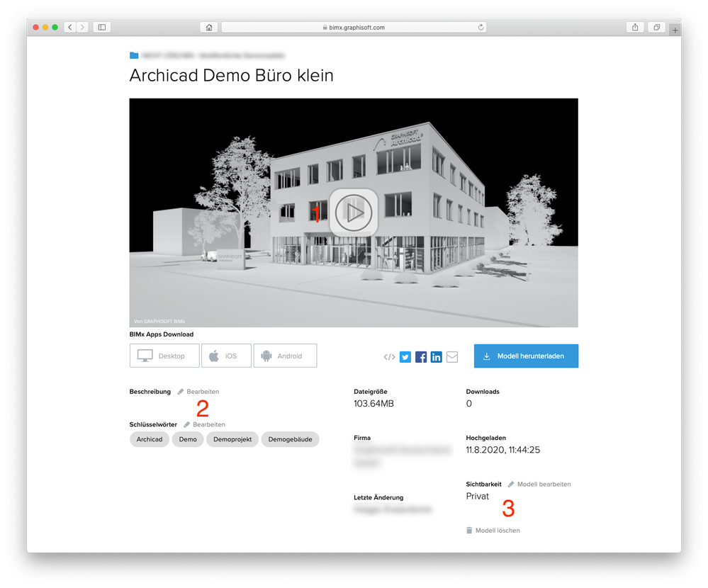Open the Safari home page icon
The image size is (708, 588).
[209, 28]
